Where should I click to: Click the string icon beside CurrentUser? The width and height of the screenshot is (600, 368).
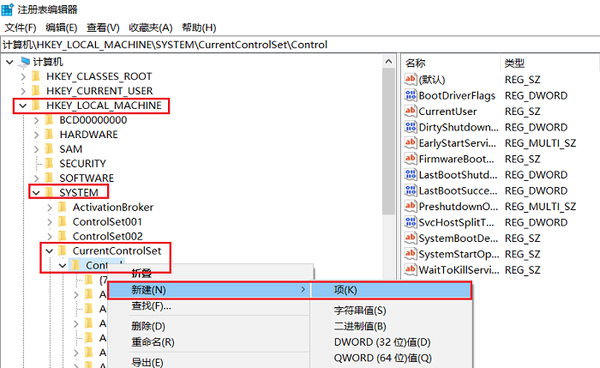coord(410,111)
